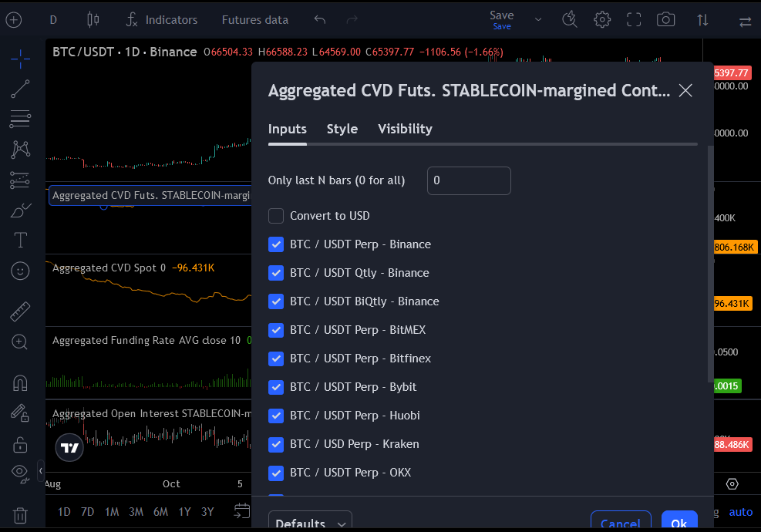Click Save chart layout

point(502,20)
